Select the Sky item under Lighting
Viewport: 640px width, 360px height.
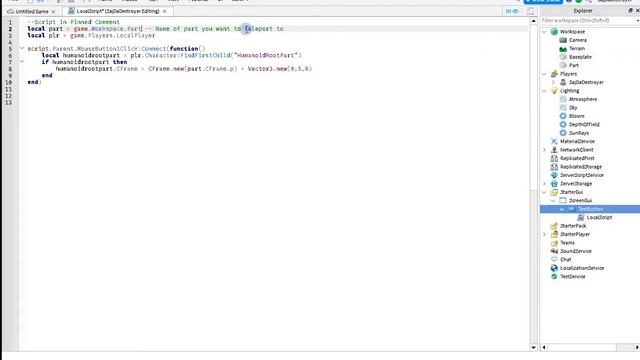pyautogui.click(x=573, y=108)
